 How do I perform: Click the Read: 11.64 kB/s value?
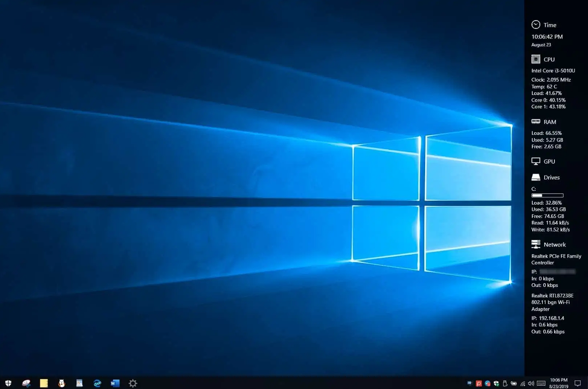tap(550, 223)
